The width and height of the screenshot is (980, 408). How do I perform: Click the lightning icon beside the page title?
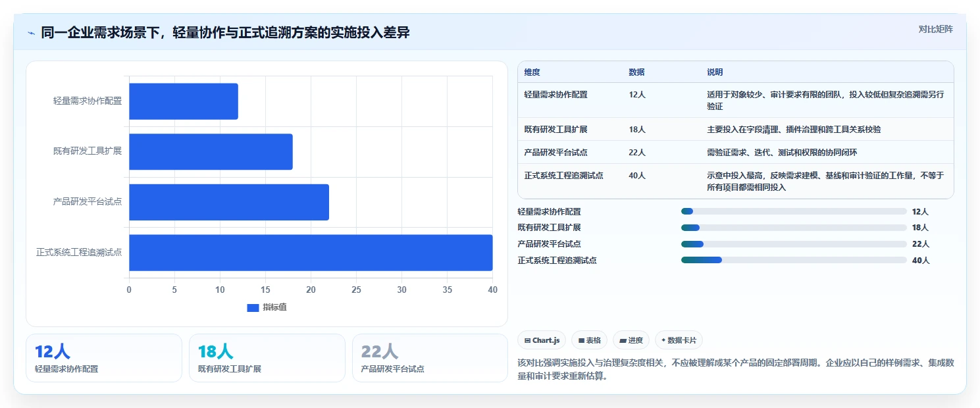[32, 33]
